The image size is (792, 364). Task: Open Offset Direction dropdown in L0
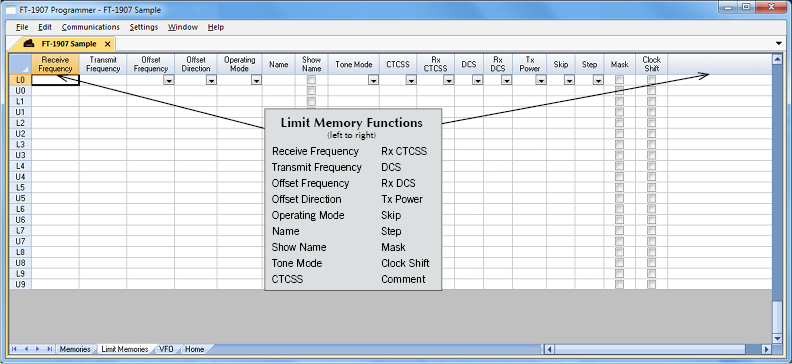[212, 80]
